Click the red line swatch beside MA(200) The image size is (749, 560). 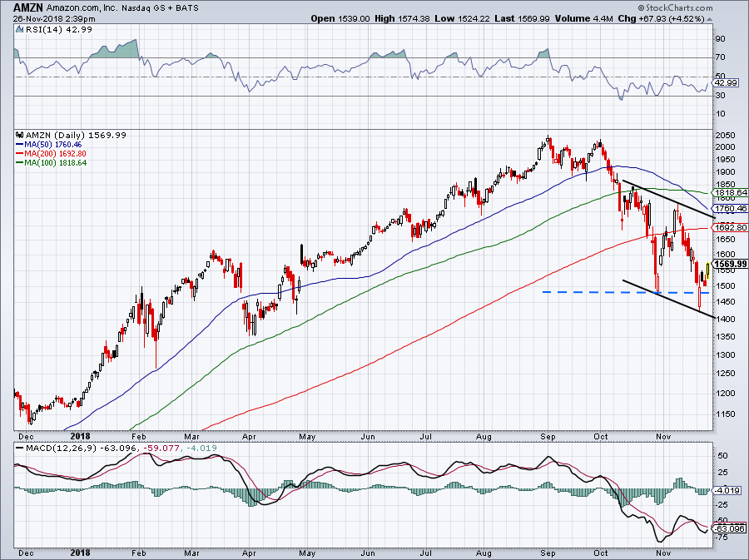click(20, 153)
